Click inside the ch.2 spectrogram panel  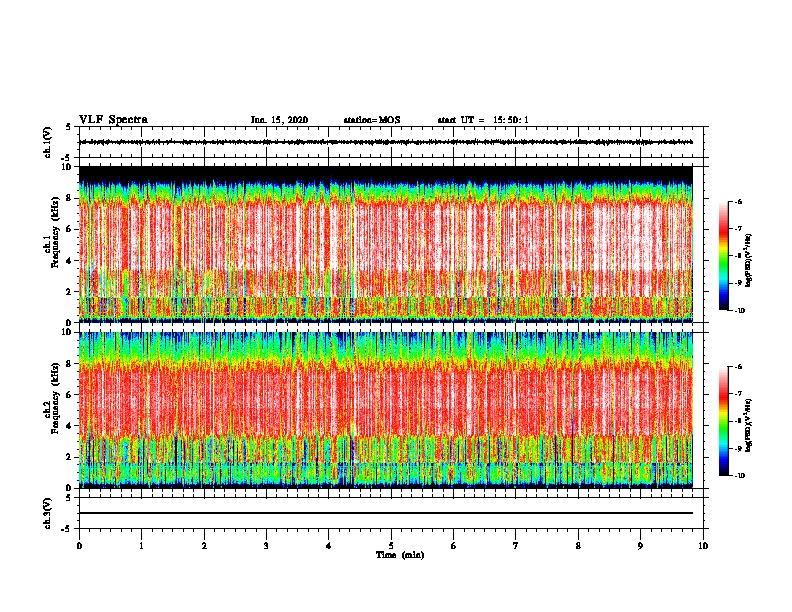point(386,410)
